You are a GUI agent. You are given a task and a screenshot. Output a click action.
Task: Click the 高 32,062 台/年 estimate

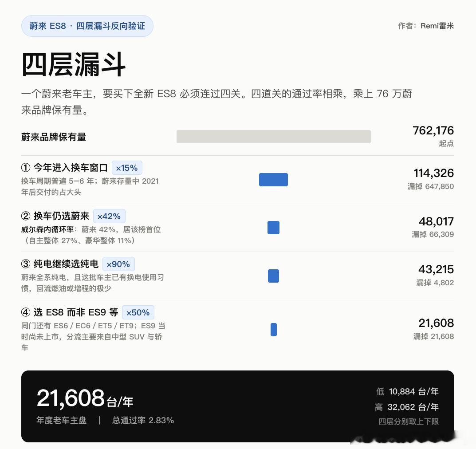click(x=407, y=407)
